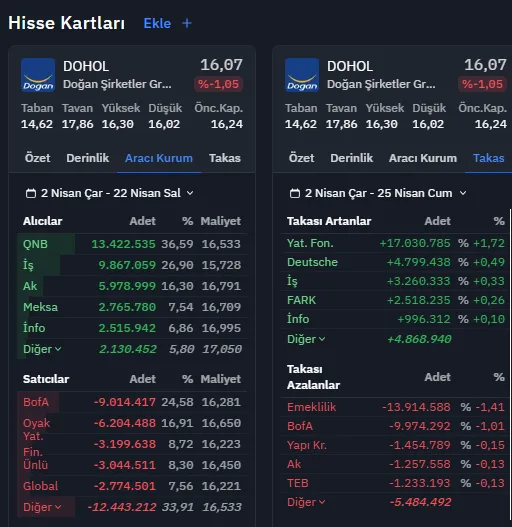This screenshot has height=527, width=512.
Task: Click calendar icon in right card date range
Action: point(295,193)
